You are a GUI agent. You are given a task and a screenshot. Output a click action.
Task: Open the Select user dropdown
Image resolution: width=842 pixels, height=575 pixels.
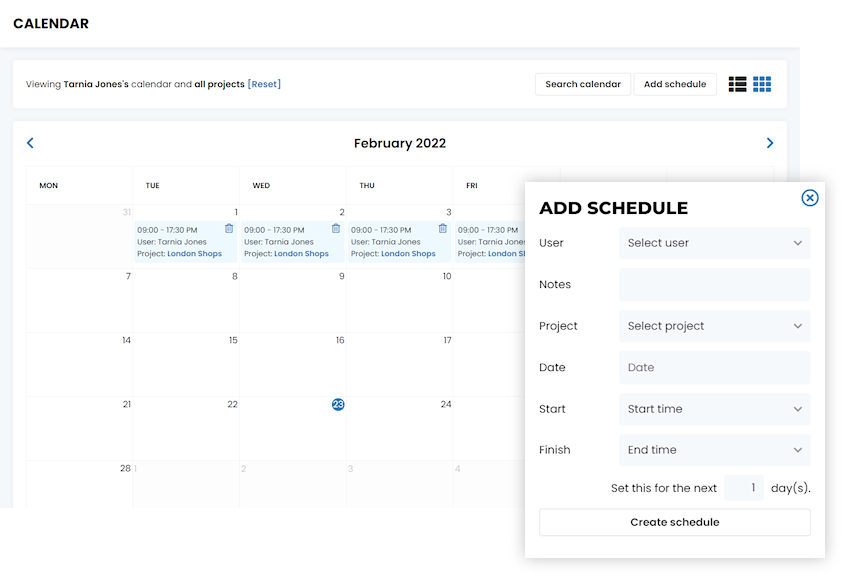pos(714,243)
